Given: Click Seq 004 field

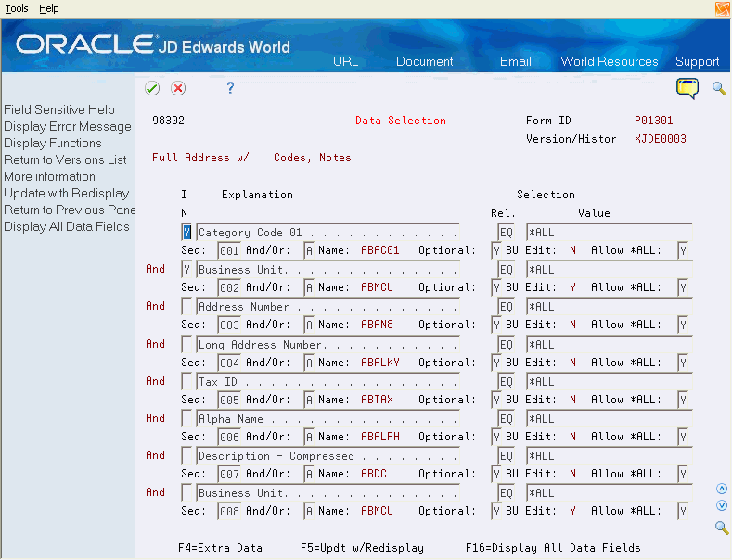Looking at the screenshot, I should click(229, 363).
